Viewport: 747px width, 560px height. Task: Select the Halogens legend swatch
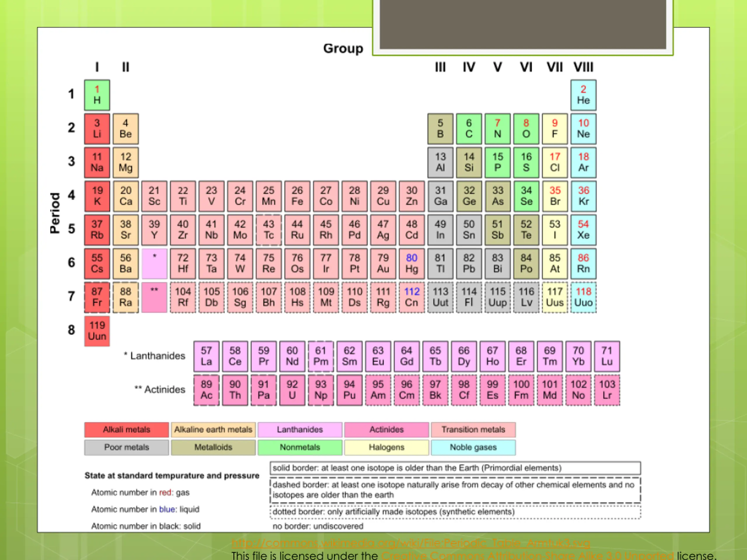pyautogui.click(x=386, y=447)
